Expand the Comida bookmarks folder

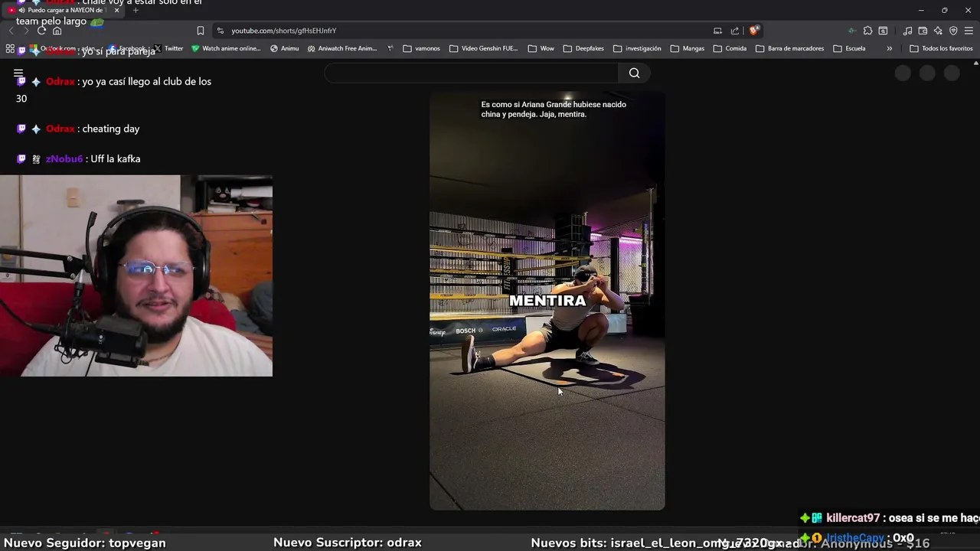(730, 48)
